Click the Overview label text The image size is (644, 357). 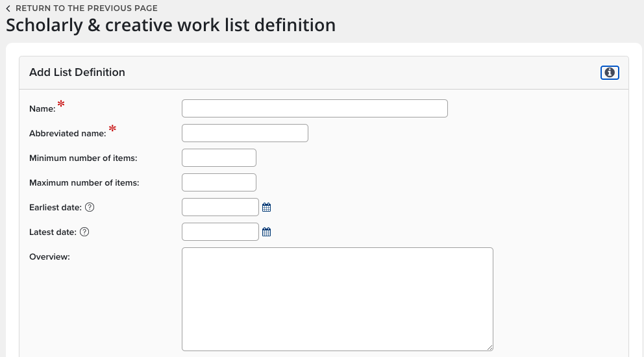click(49, 257)
